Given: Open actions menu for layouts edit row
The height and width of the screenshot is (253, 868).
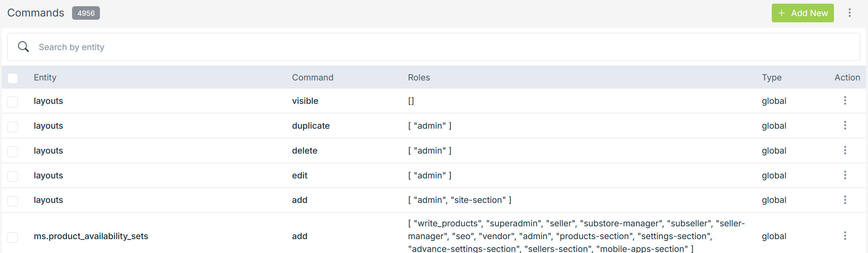Looking at the screenshot, I should coord(845,175).
